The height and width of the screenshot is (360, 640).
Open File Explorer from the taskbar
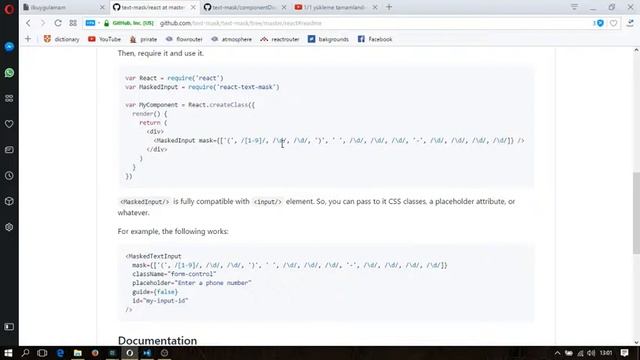pyautogui.click(x=78, y=353)
